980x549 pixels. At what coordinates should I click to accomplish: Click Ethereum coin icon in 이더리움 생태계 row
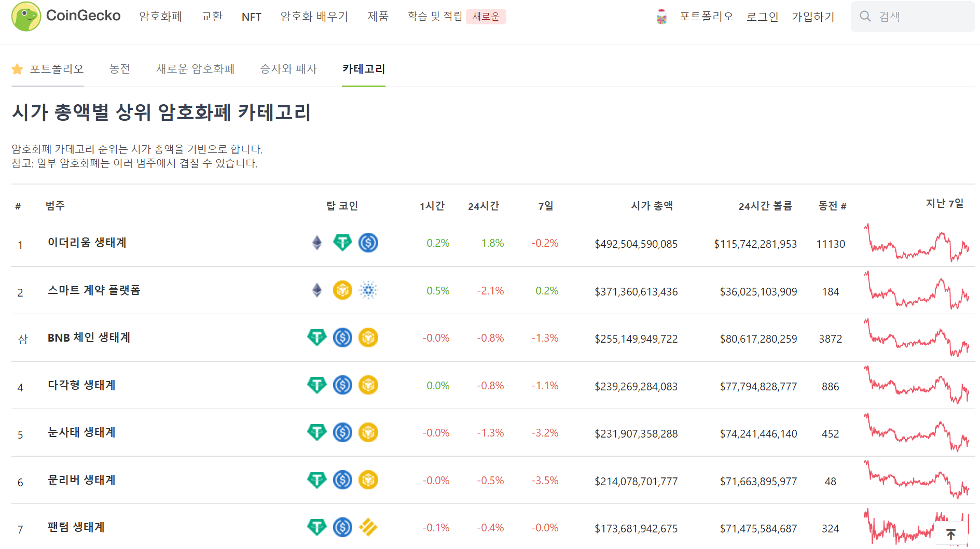tap(316, 243)
